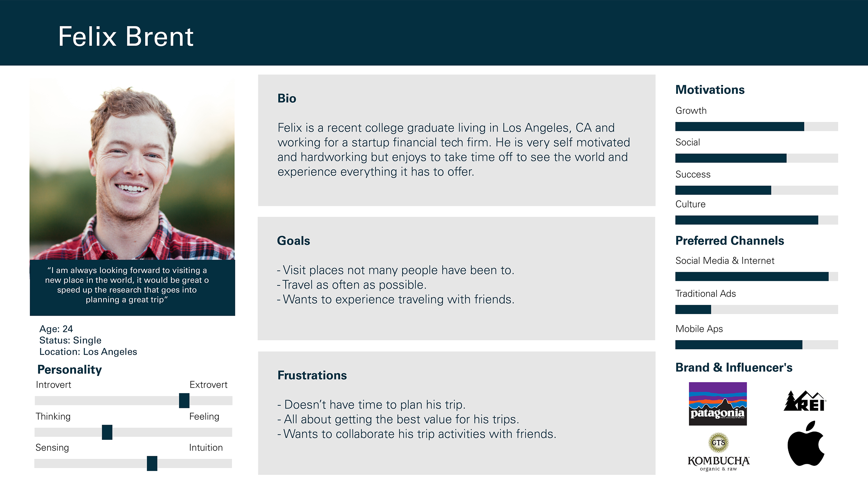Image resolution: width=868 pixels, height=488 pixels.
Task: Click the GT's Kombucha logo
Action: [718, 452]
